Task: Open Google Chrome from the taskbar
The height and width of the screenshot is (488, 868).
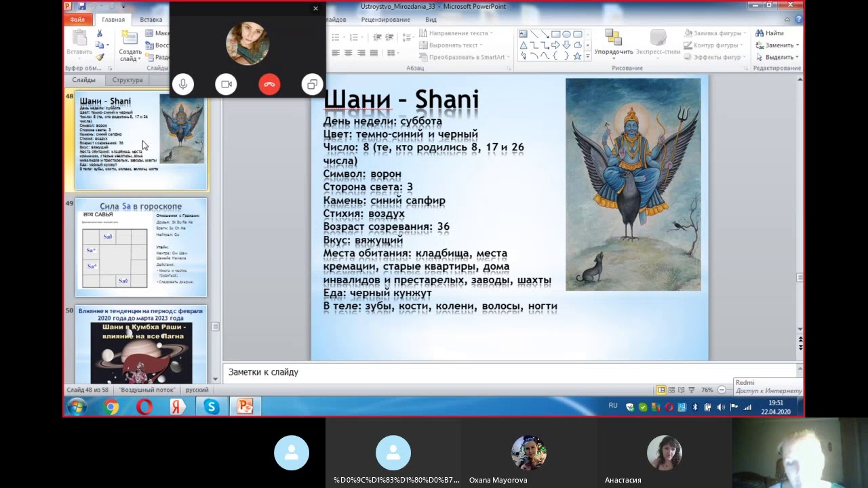Action: pyautogui.click(x=111, y=407)
